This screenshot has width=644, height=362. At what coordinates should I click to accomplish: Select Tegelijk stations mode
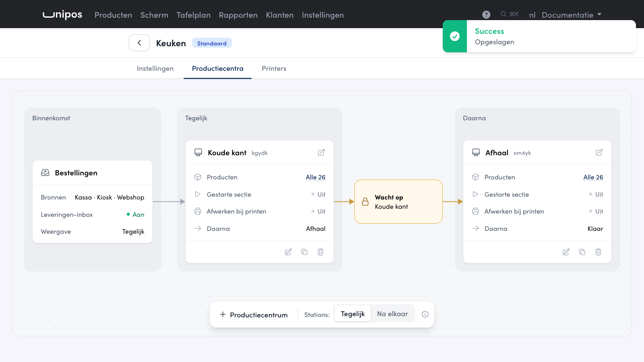tap(353, 314)
